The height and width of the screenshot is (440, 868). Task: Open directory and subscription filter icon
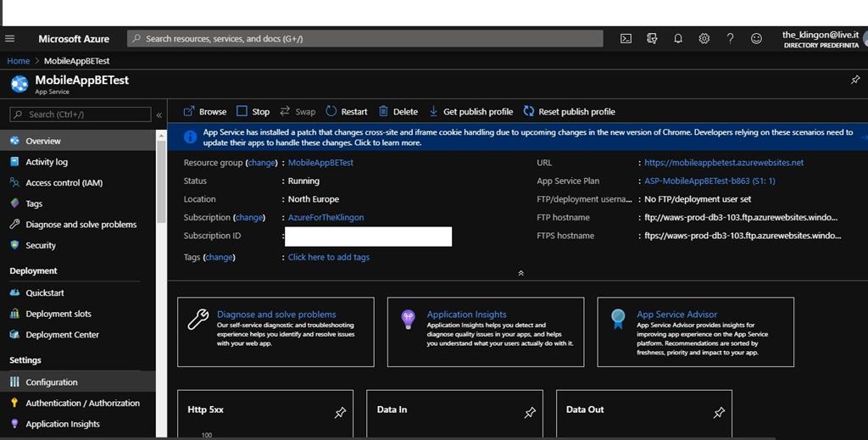click(x=652, y=39)
